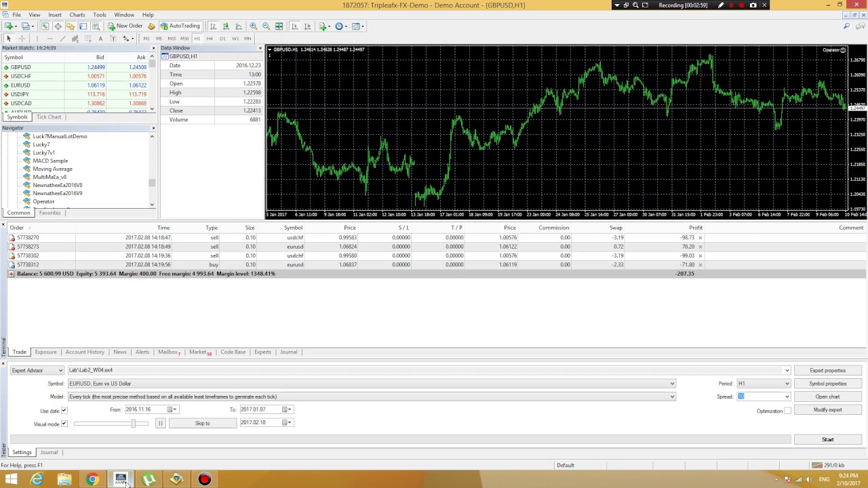Enable the Optimization checkbox
The height and width of the screenshot is (488, 868).
point(787,411)
